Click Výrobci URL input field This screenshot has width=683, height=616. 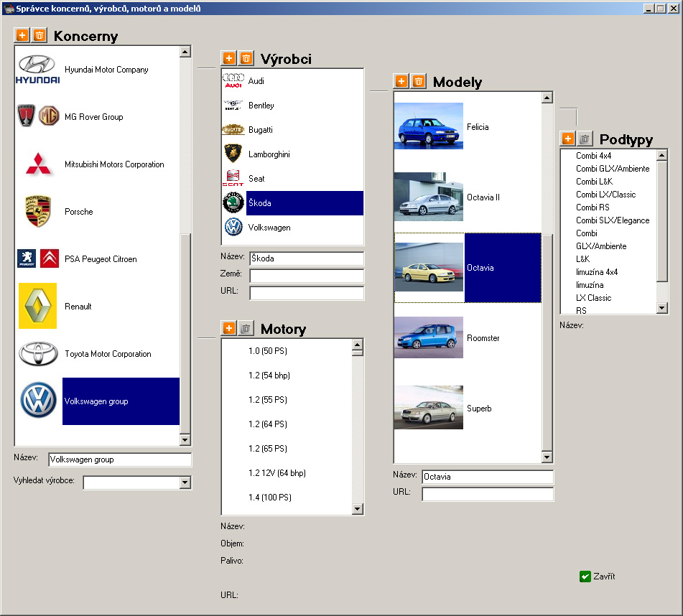(x=307, y=293)
